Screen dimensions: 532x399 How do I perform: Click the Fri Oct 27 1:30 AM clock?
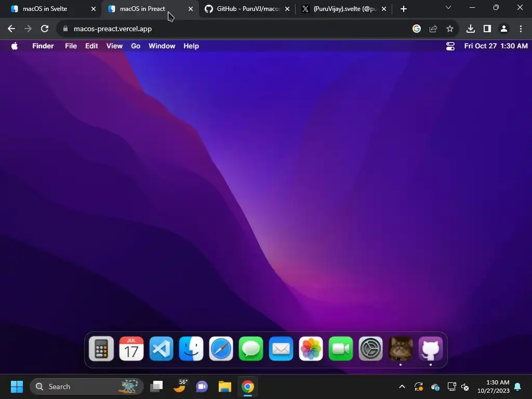(x=496, y=46)
